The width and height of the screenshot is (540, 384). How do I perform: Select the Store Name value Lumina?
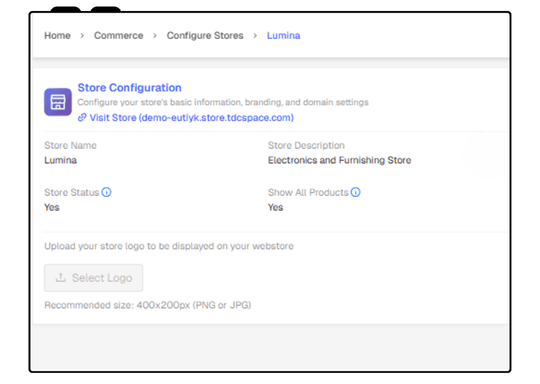61,160
